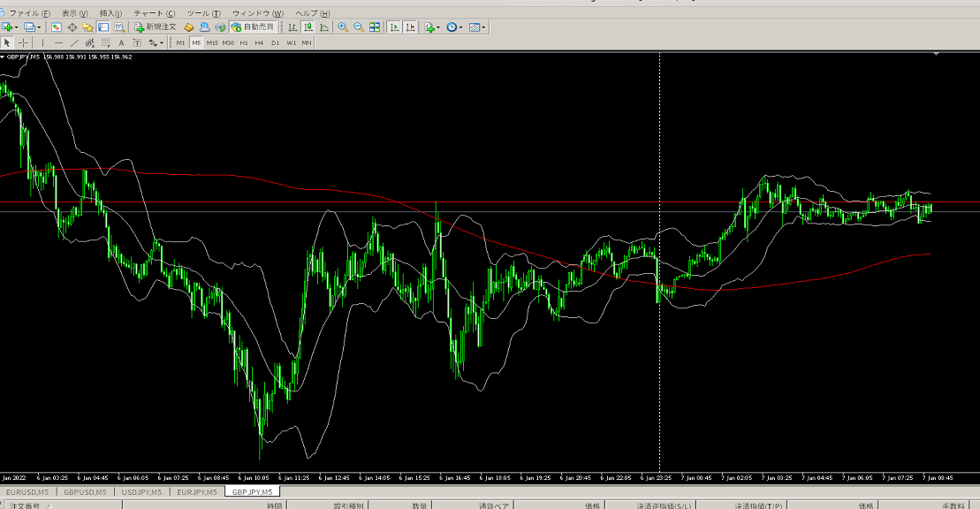Toggle the Data Window crosshair-circle icon
This screenshot has height=509, width=980.
72,27
